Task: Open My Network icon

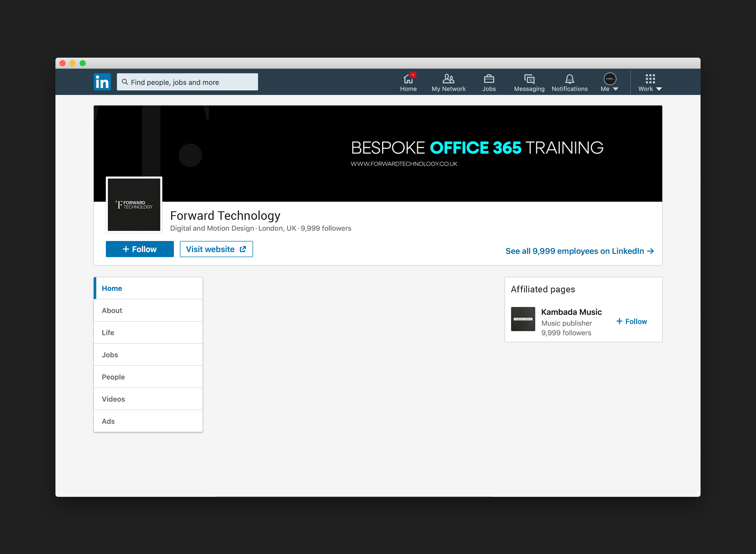Action: pos(448,79)
